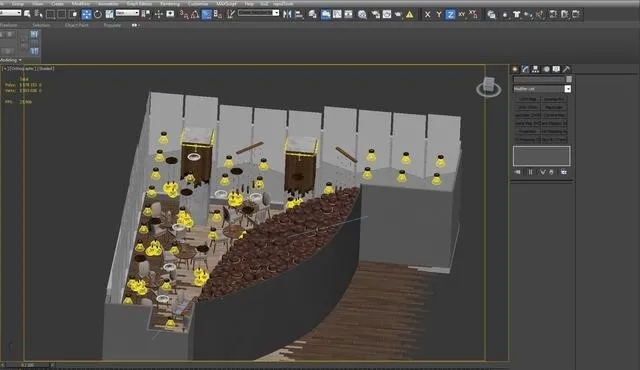640x370 pixels.
Task: Switch to the Populate ribbon tab
Action: click(112, 25)
